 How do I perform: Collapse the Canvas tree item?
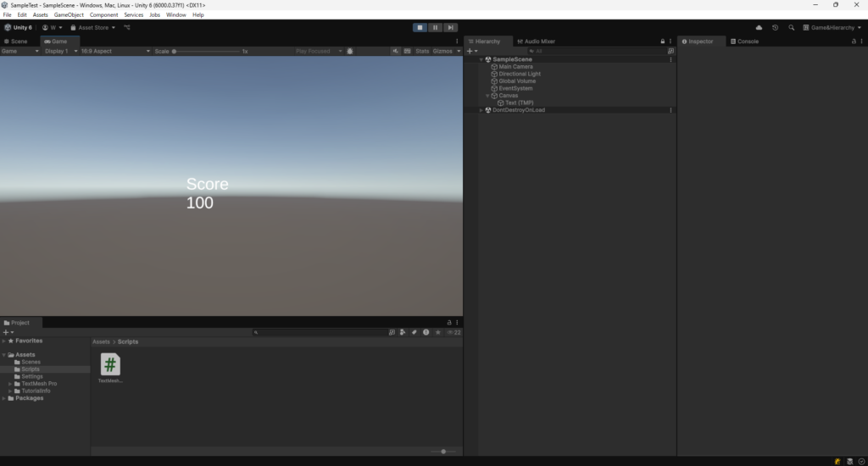487,96
